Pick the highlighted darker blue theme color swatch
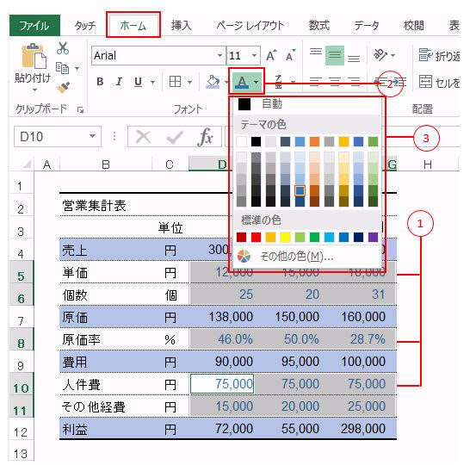This screenshot has width=476, height=465. pyautogui.click(x=300, y=191)
